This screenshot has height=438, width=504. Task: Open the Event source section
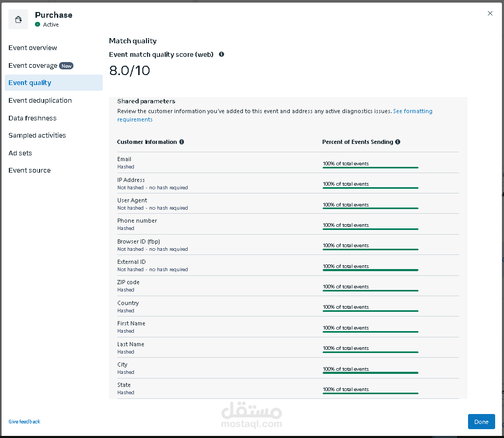coord(30,171)
